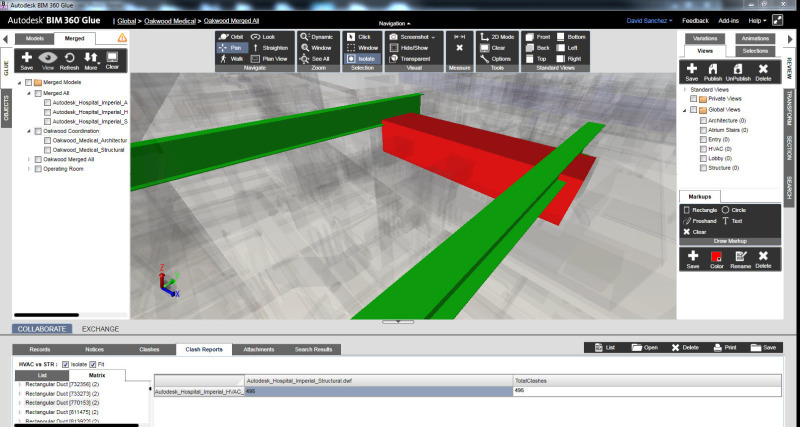
Task: Collapse the Global Views tree node
Action: coord(685,110)
